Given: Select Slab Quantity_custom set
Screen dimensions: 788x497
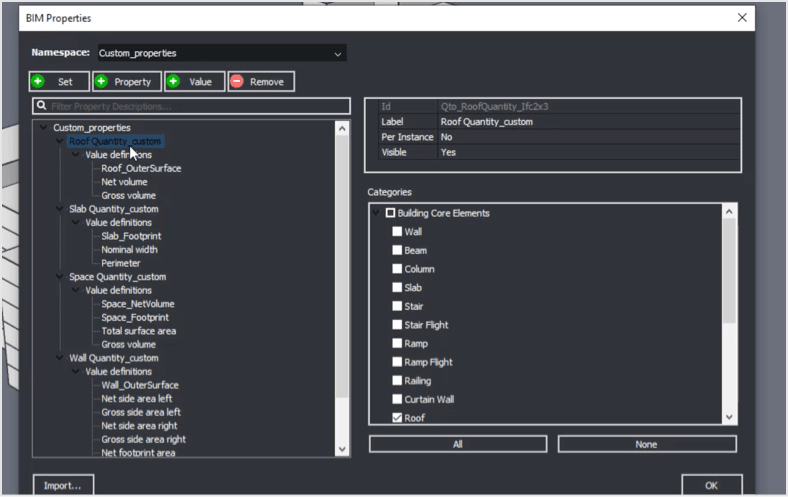Looking at the screenshot, I should (x=114, y=209).
